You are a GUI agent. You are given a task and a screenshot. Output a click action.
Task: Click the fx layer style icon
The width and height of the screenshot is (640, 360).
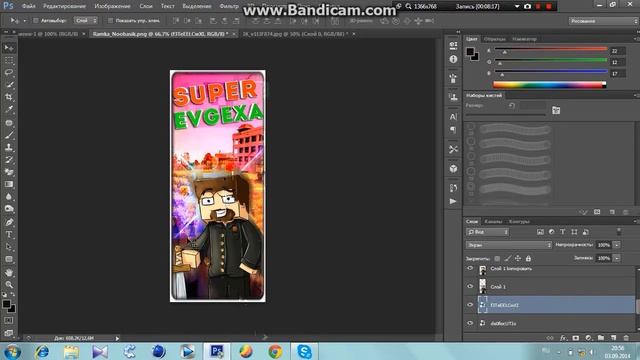[563, 338]
